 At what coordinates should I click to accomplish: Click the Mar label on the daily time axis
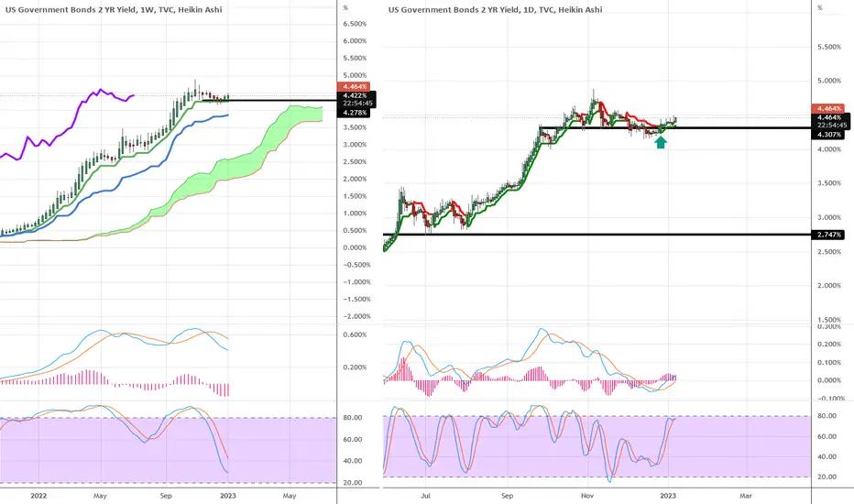[746, 496]
